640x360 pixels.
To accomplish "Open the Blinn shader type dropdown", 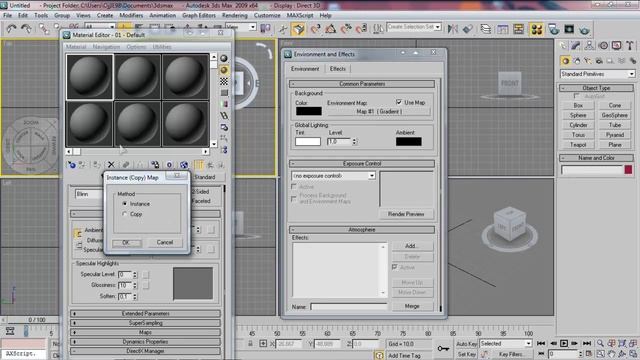I will tap(89, 194).
